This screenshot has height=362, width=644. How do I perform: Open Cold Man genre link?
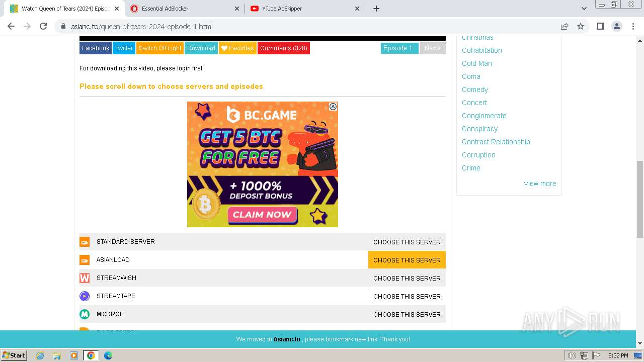477,63
